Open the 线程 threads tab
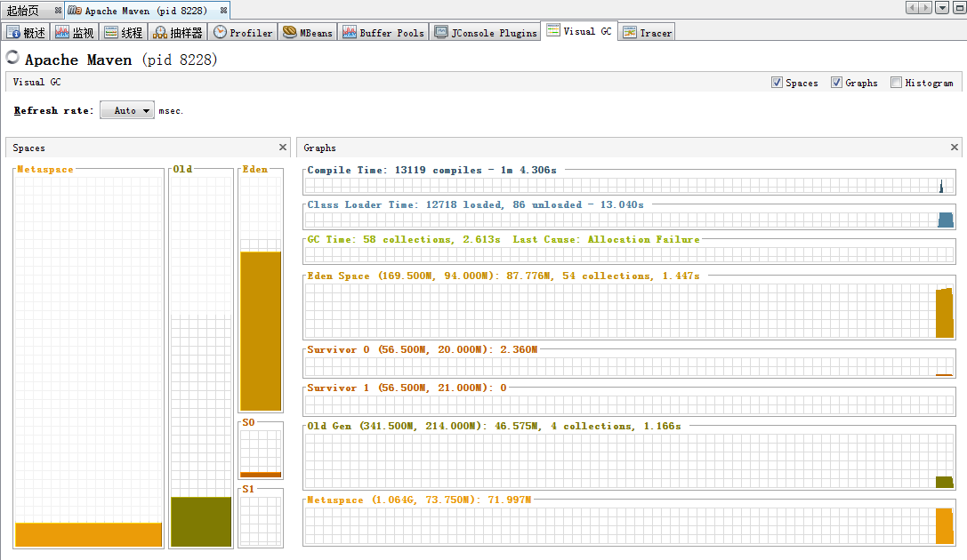This screenshot has width=967, height=560. [124, 33]
